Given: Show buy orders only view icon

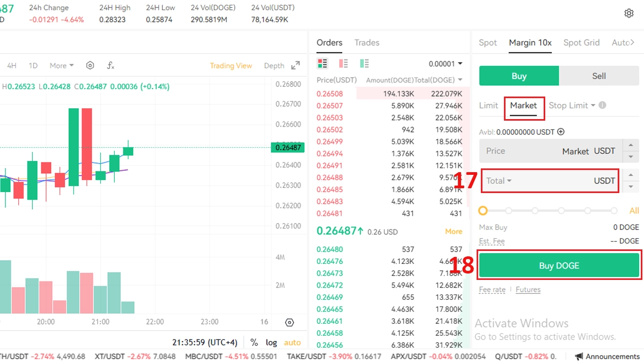Looking at the screenshot, I should click(364, 64).
